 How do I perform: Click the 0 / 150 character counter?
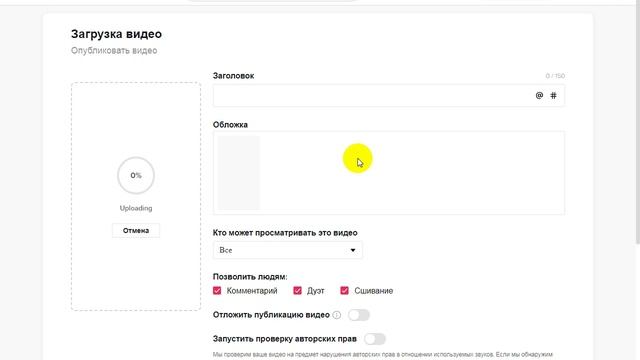click(x=555, y=76)
